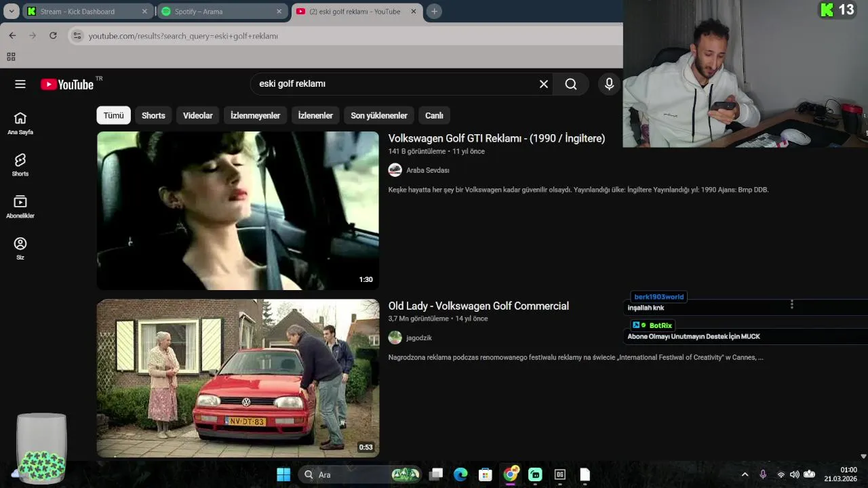Image resolution: width=868 pixels, height=488 pixels.
Task: Open jagodzik channel avatar
Action: click(395, 338)
